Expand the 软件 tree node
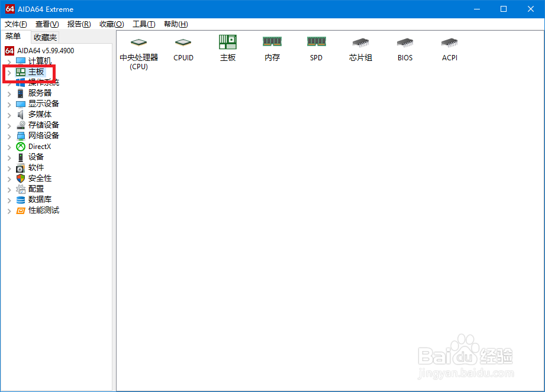Image resolution: width=545 pixels, height=392 pixels. (x=9, y=169)
